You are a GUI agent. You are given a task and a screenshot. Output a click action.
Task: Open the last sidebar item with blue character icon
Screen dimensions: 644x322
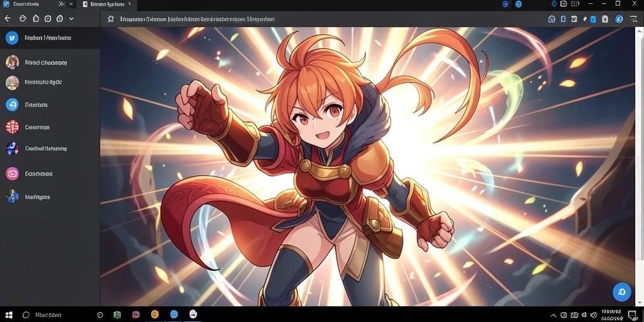tap(50, 197)
